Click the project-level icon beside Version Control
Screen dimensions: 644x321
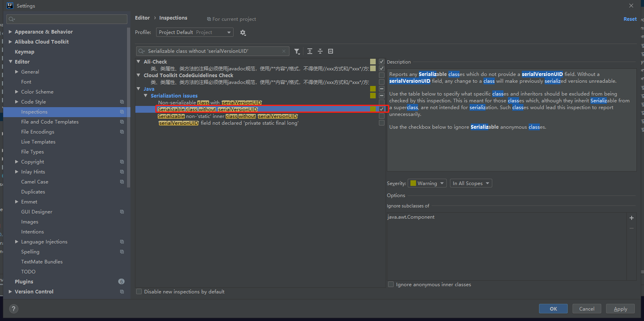click(x=122, y=292)
